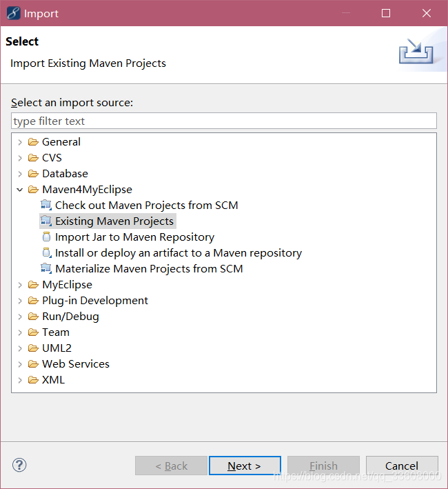The height and width of the screenshot is (489, 448).
Task: Click the type filter text field
Action: (x=224, y=121)
